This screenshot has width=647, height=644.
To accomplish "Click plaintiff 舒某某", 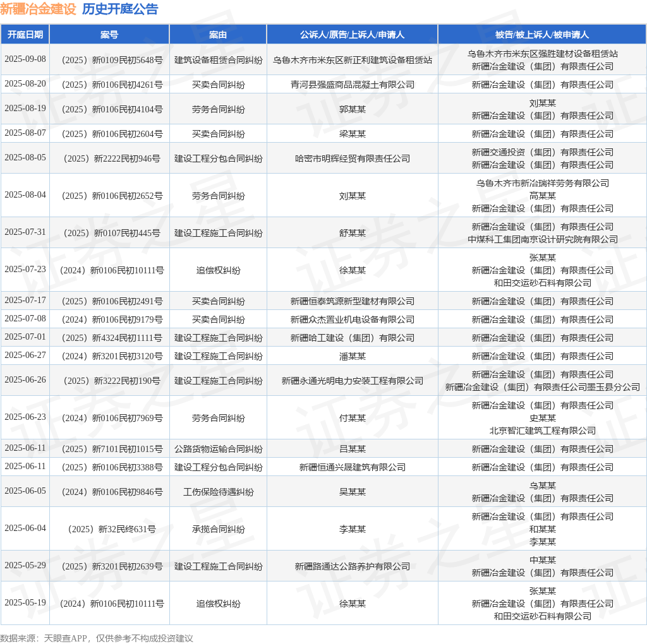I will tap(353, 234).
